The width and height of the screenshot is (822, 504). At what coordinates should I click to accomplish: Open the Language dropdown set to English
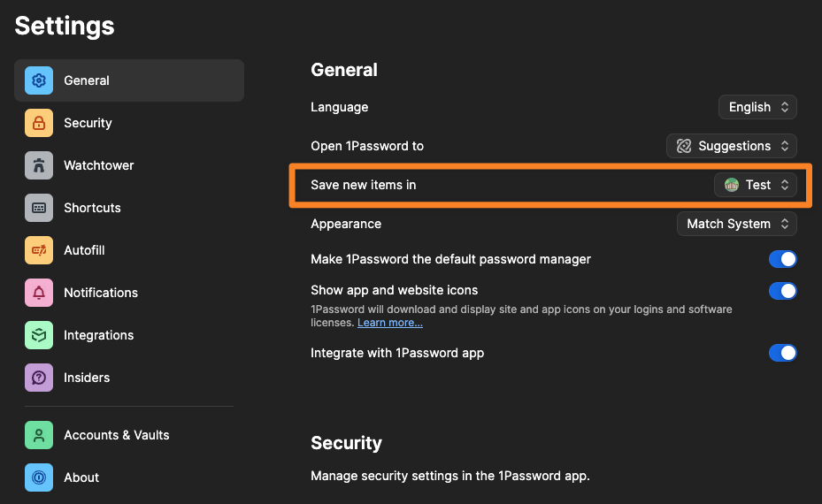[757, 107]
